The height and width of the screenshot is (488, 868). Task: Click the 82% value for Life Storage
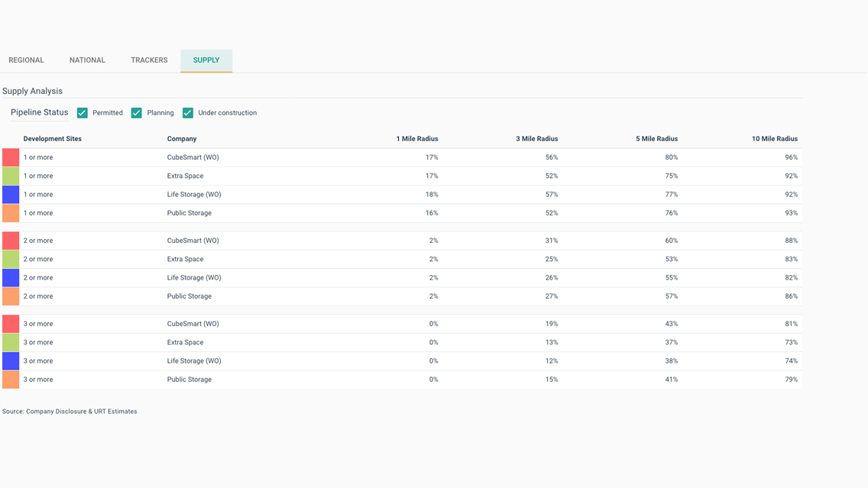(x=791, y=278)
